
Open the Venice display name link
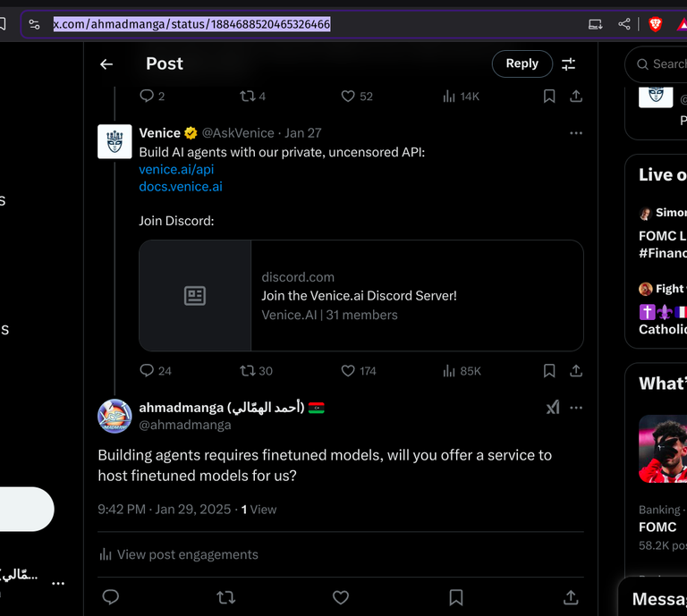(x=159, y=132)
